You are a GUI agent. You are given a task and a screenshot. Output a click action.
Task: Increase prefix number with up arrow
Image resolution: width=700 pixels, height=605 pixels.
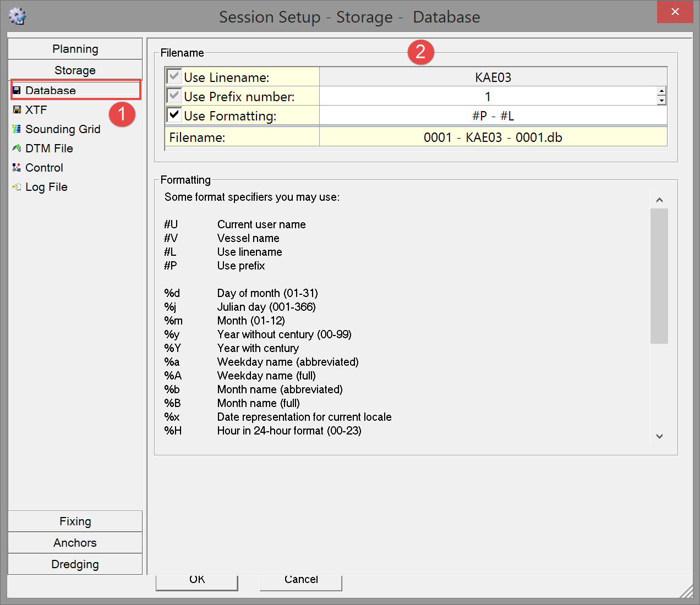point(661,91)
